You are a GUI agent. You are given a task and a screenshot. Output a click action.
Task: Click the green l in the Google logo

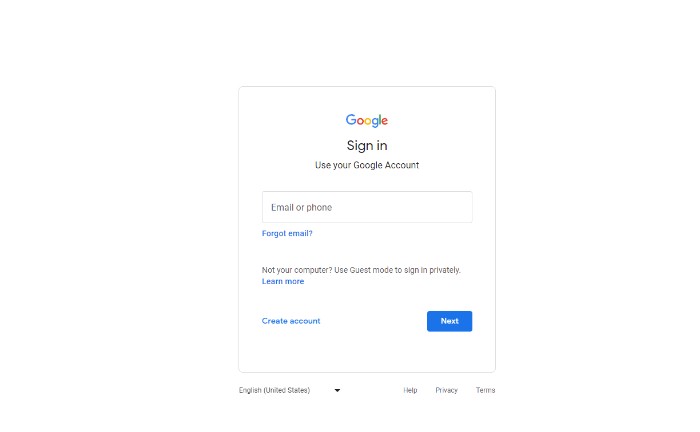coord(380,120)
